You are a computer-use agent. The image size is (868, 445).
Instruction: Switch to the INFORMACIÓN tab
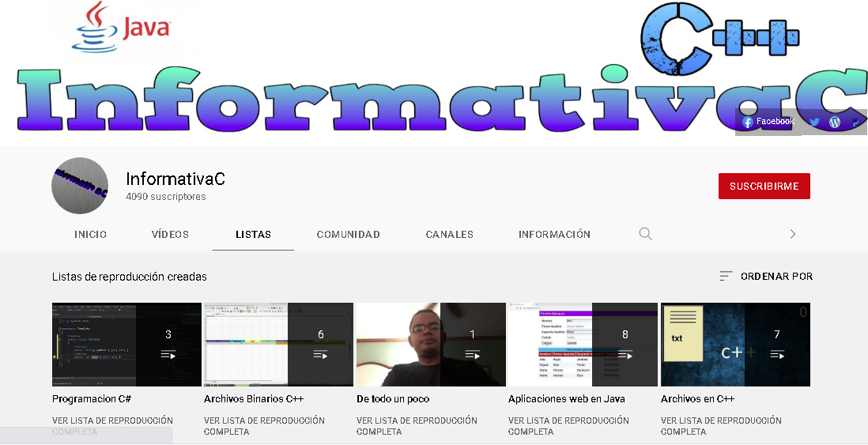point(554,234)
